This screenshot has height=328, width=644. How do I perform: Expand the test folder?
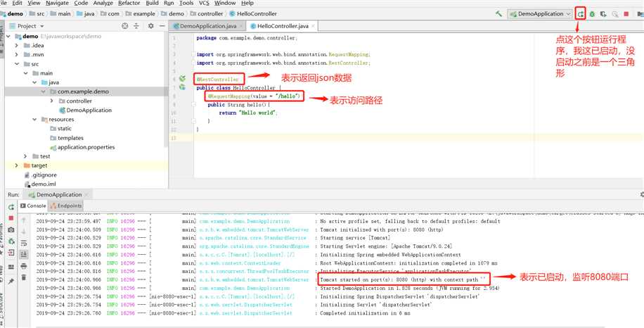pyautogui.click(x=25, y=156)
